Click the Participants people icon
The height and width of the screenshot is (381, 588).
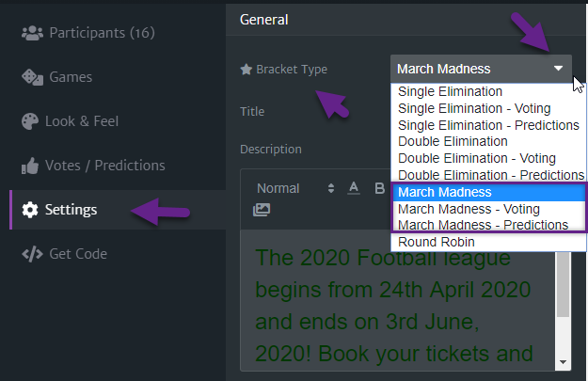tap(32, 33)
